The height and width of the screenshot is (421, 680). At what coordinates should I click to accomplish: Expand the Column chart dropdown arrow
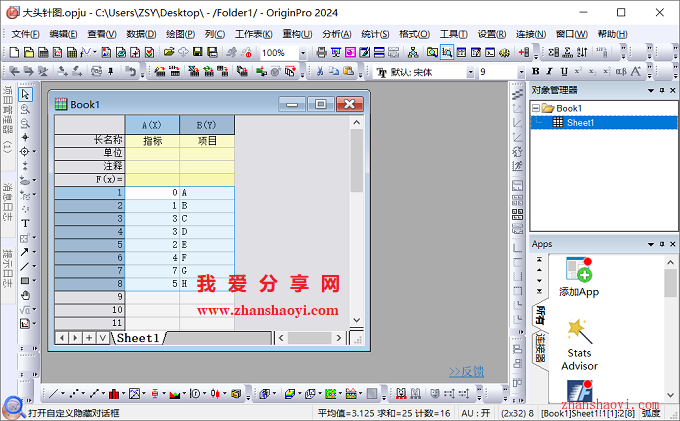[x=123, y=394]
